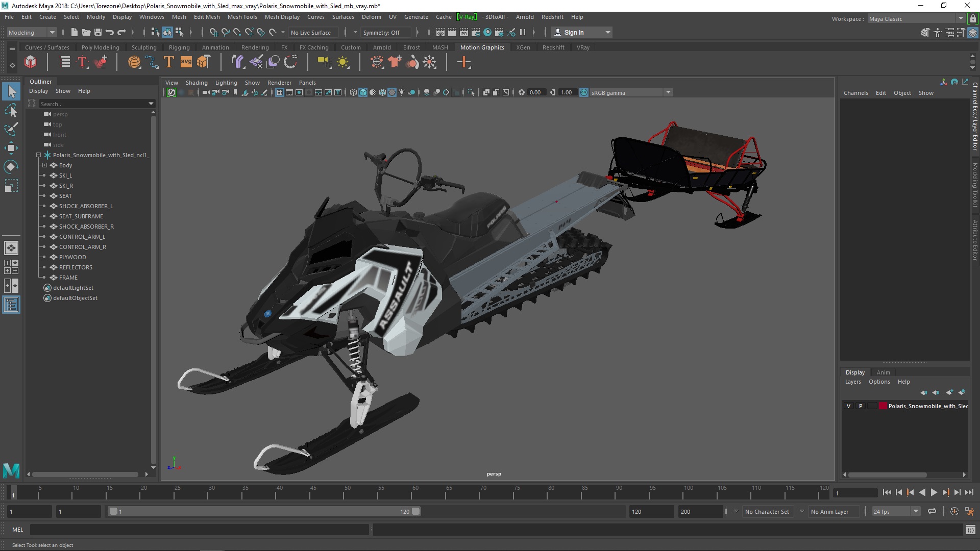980x551 pixels.
Task: Open the Layers menu in layer editor
Action: tap(852, 382)
